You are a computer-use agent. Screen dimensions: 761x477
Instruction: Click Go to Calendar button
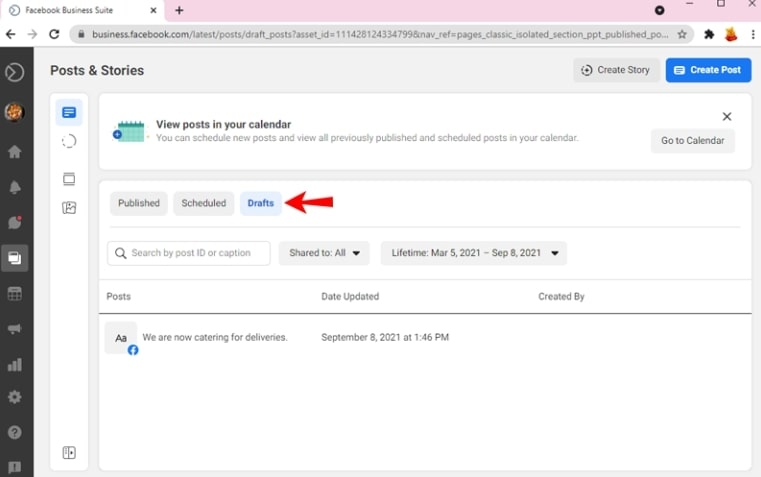coord(693,141)
